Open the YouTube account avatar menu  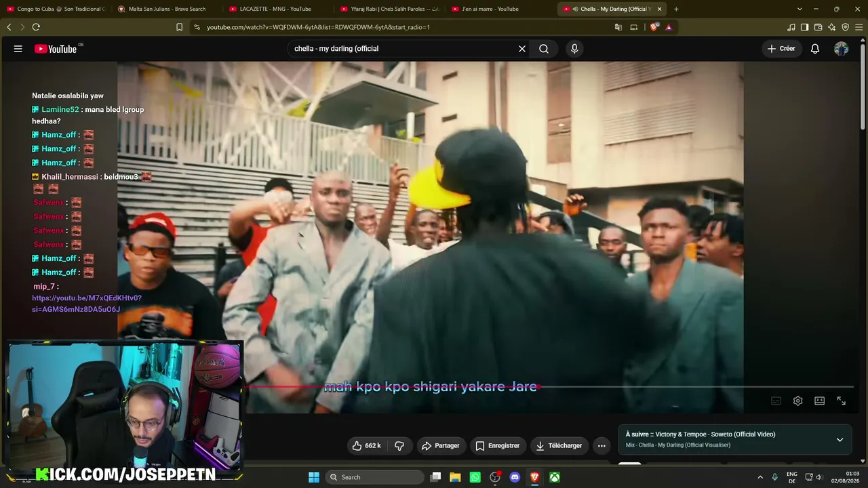coord(842,49)
